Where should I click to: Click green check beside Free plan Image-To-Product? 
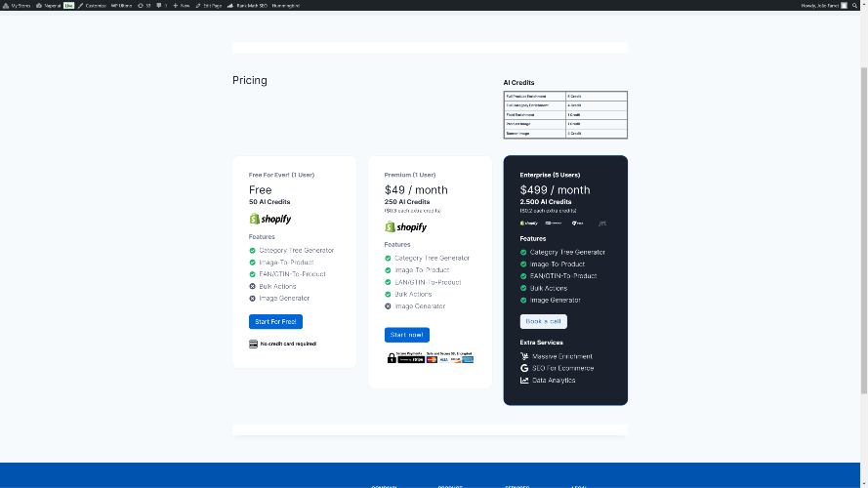[253, 263]
